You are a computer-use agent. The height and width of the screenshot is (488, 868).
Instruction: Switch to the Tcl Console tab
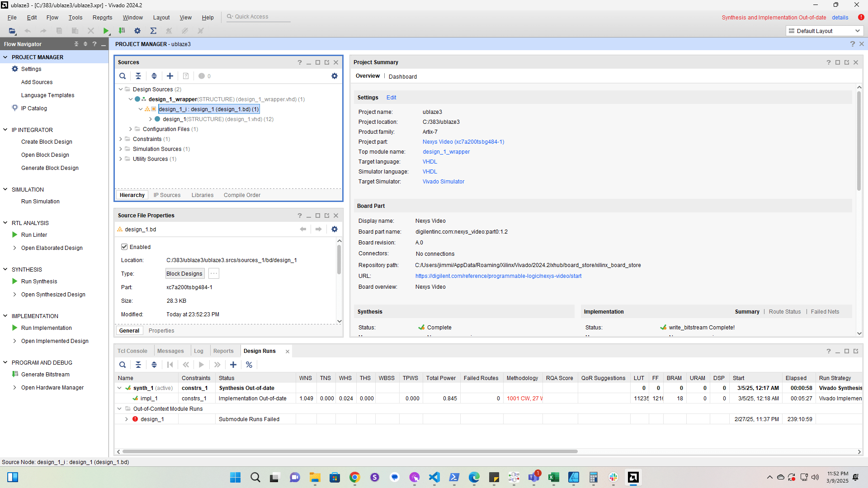[x=132, y=351]
